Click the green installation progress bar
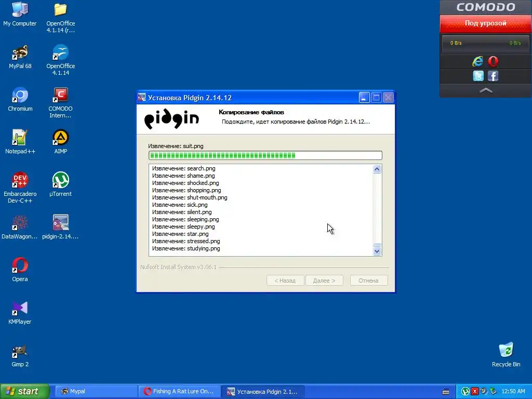The height and width of the screenshot is (399, 532). point(265,155)
